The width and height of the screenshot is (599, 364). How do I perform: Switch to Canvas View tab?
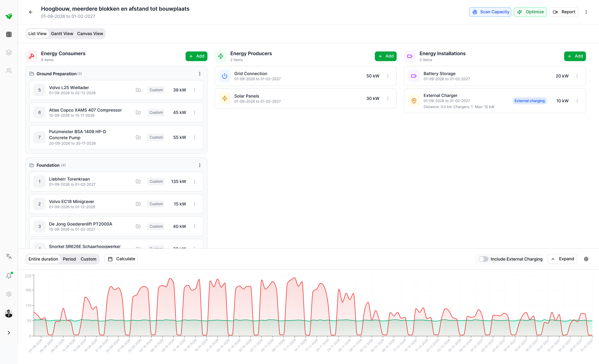[x=90, y=34]
